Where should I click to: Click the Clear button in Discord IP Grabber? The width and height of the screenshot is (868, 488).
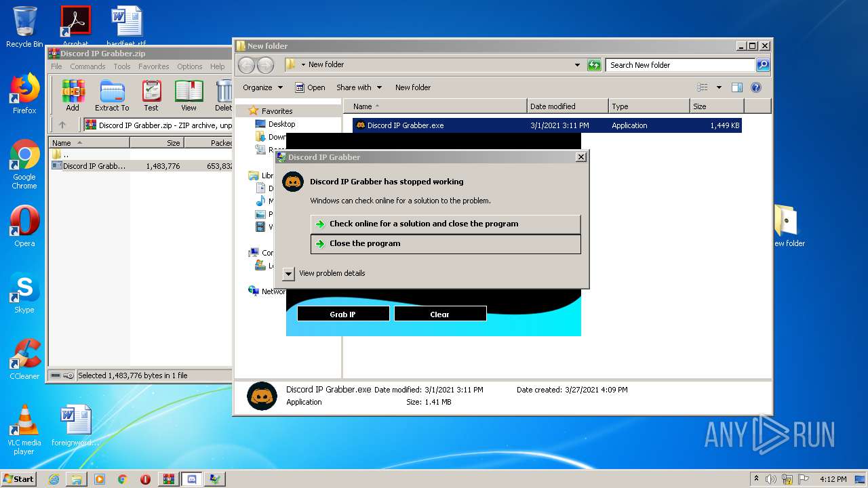click(x=440, y=314)
